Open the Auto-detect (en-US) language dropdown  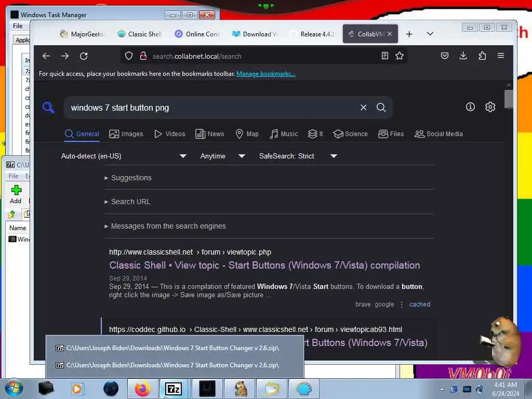(124, 156)
